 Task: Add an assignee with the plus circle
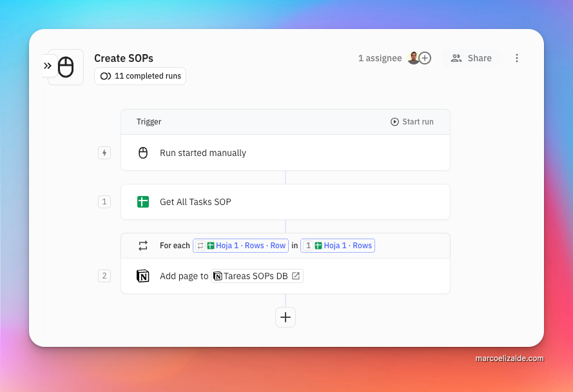coord(425,58)
